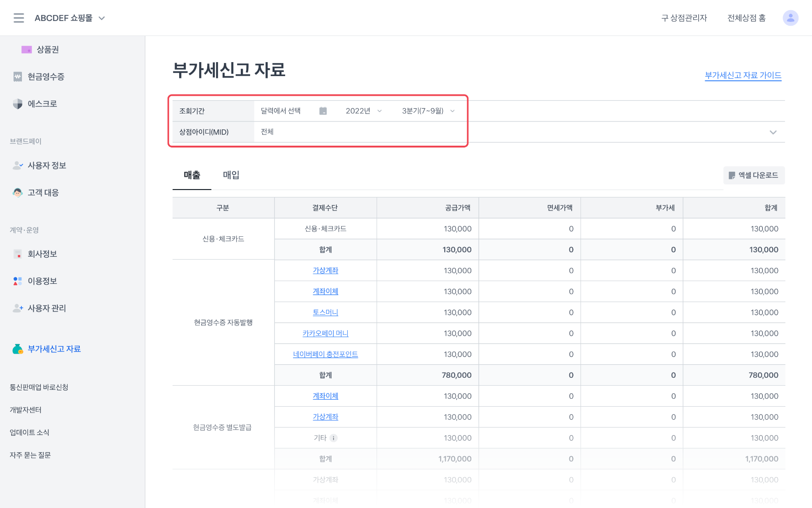Open 개발자센터 in the sidebar
The image size is (812, 508).
point(26,410)
